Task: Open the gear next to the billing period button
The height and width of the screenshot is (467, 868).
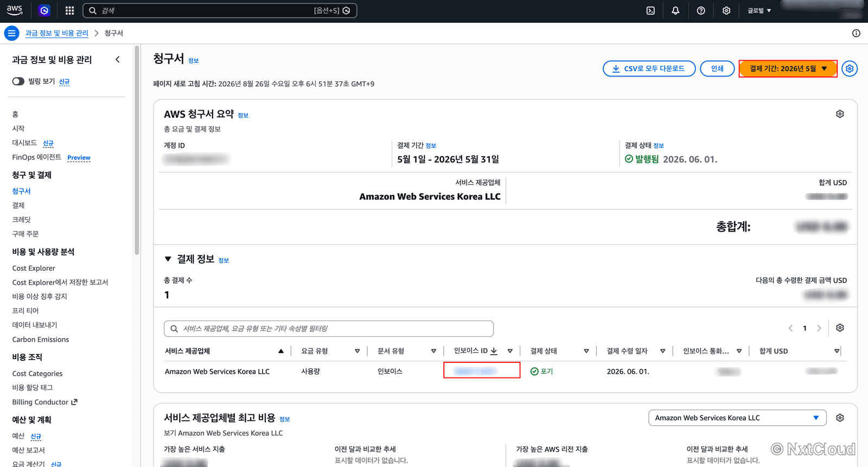Action: pyautogui.click(x=850, y=68)
